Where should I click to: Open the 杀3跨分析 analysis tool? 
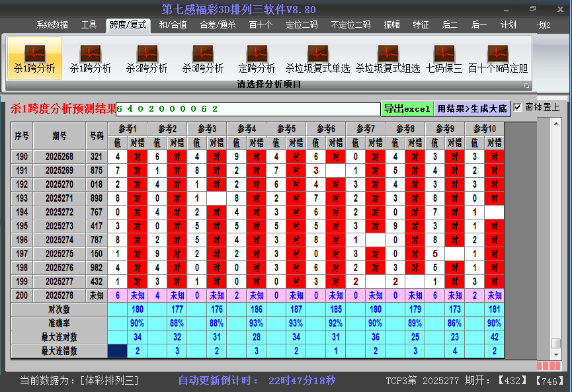click(x=203, y=58)
